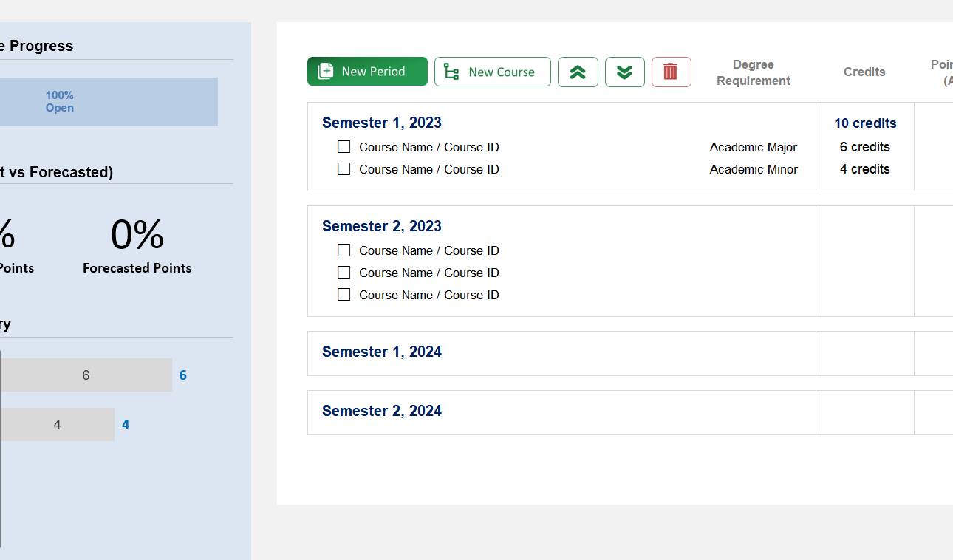Check the Academic Minor course checkbox
Screen dimensions: 953x560
point(344,168)
